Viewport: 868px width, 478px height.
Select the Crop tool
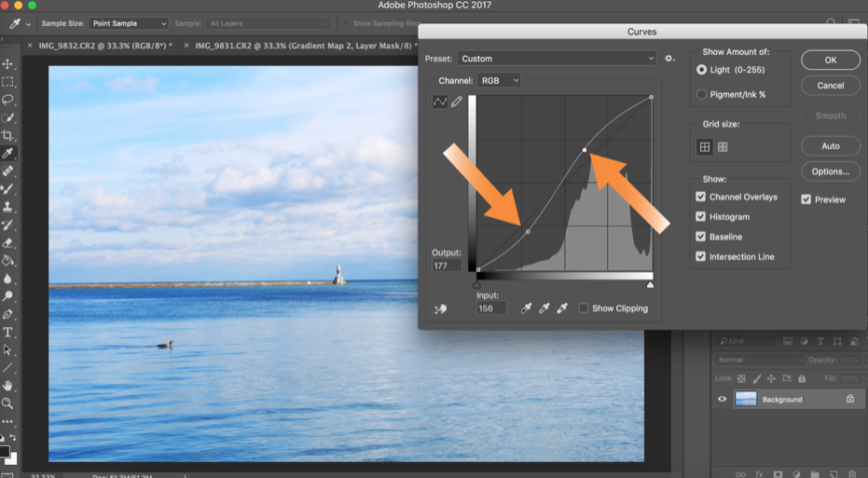7,135
